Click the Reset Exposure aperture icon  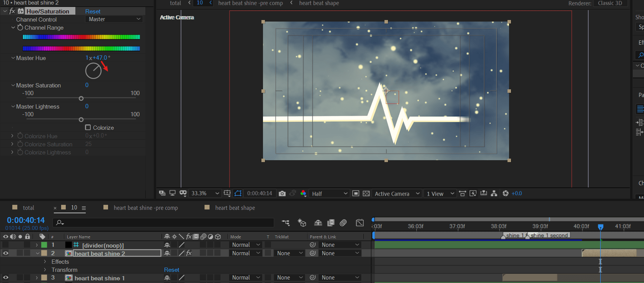(506, 193)
